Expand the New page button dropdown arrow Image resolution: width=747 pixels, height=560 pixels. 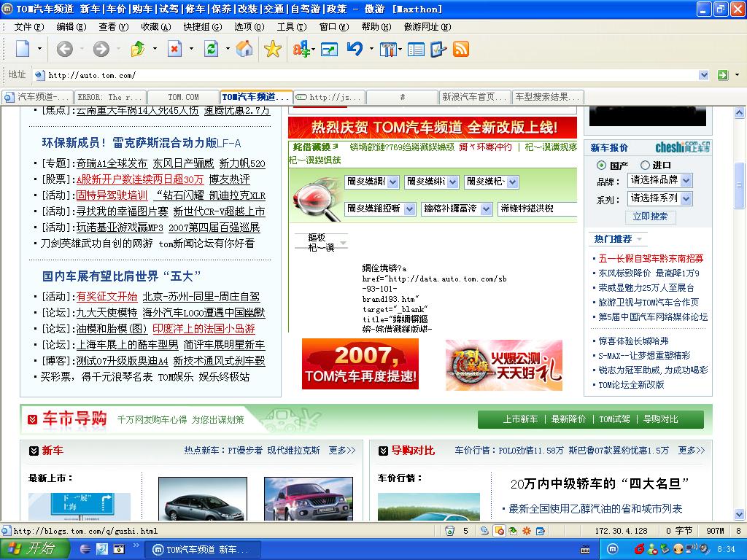point(39,49)
